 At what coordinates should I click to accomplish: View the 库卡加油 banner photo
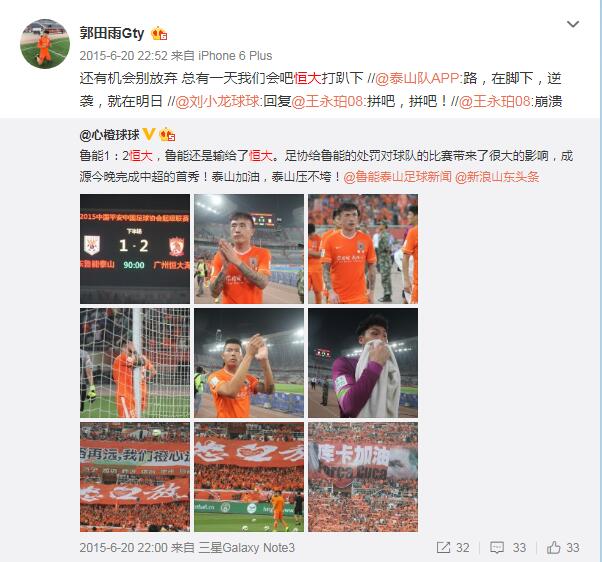[x=363, y=477]
